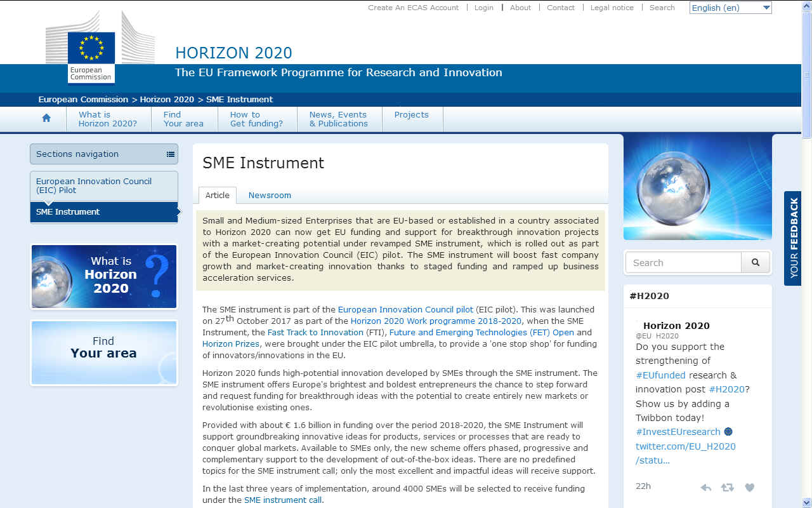Open the What is Horizon 2020? menu
812x508 pixels.
point(108,119)
